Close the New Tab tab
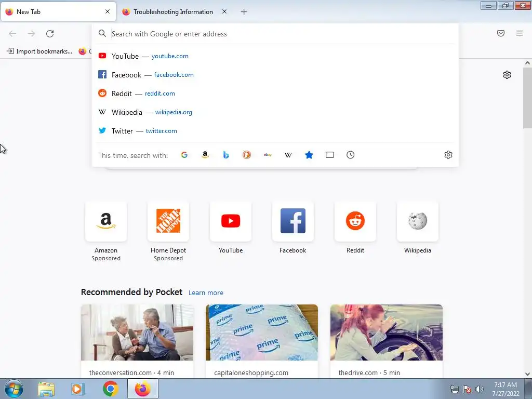The image size is (532, 399). point(108,11)
